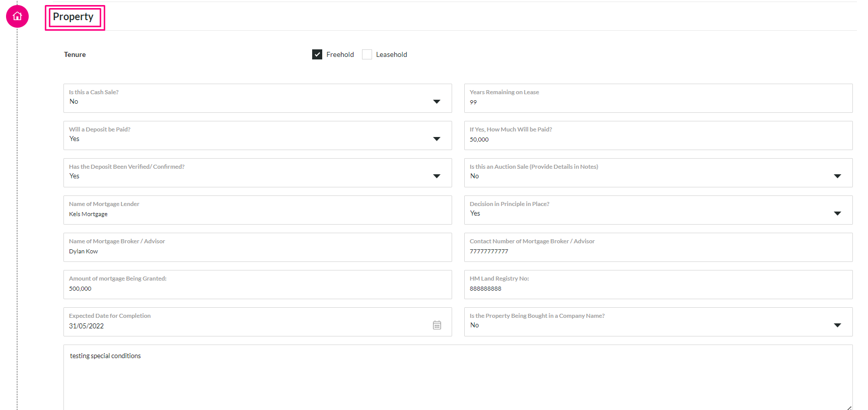Select the Property section heading
Viewport: 868px width, 410px height.
(x=74, y=17)
